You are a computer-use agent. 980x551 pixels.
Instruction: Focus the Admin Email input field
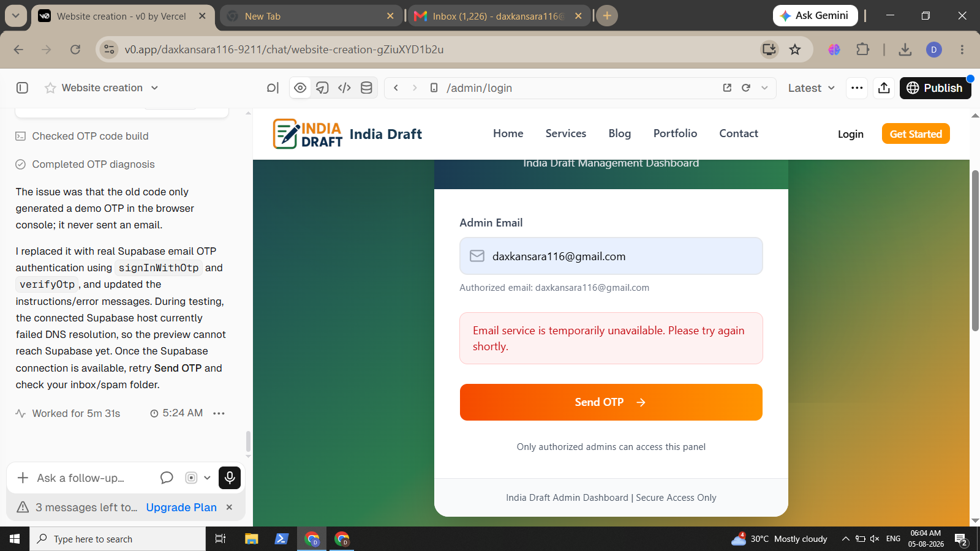click(611, 256)
